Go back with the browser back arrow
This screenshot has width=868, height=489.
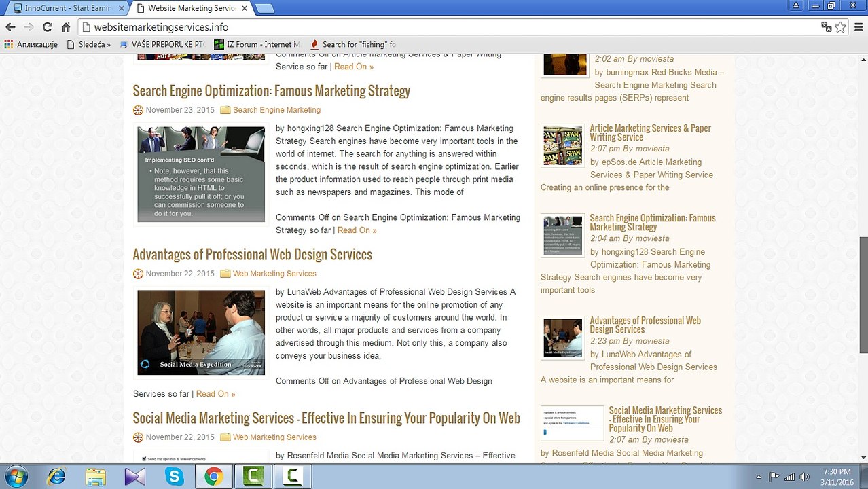(10, 27)
